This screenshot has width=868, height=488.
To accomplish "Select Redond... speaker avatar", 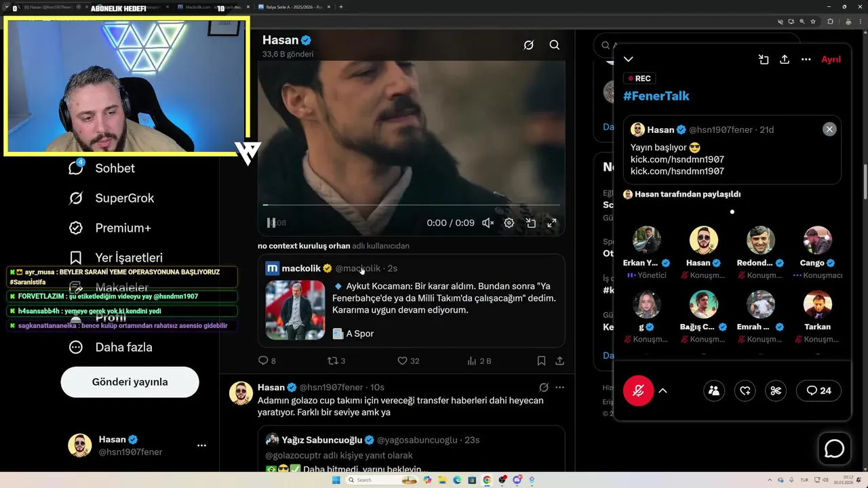I will point(761,240).
